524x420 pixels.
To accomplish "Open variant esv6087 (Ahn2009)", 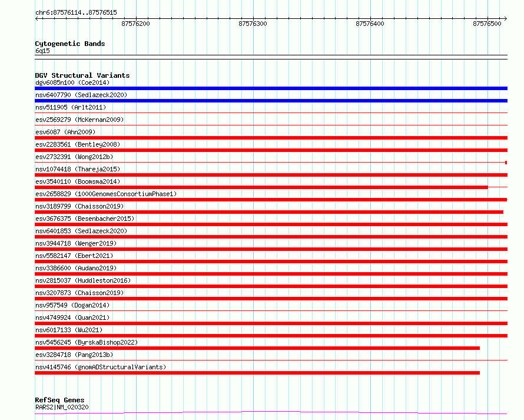I will (x=65, y=132).
